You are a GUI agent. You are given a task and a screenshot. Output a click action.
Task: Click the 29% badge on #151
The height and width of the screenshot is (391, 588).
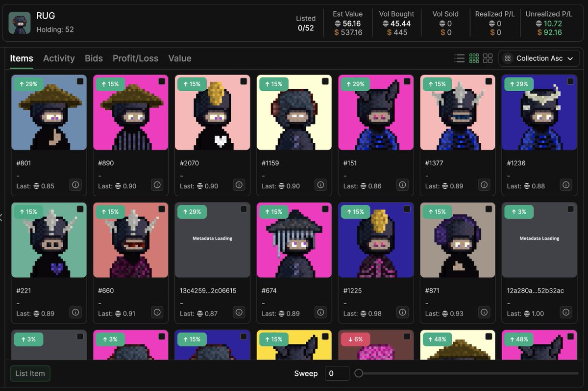(355, 84)
